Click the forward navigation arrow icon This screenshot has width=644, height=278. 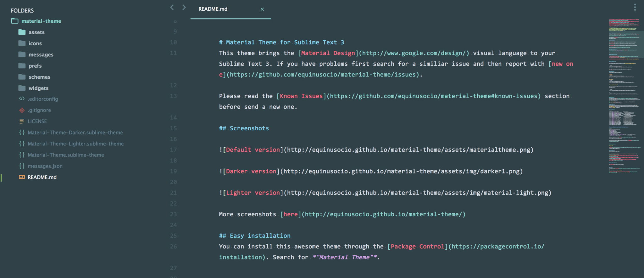(184, 7)
